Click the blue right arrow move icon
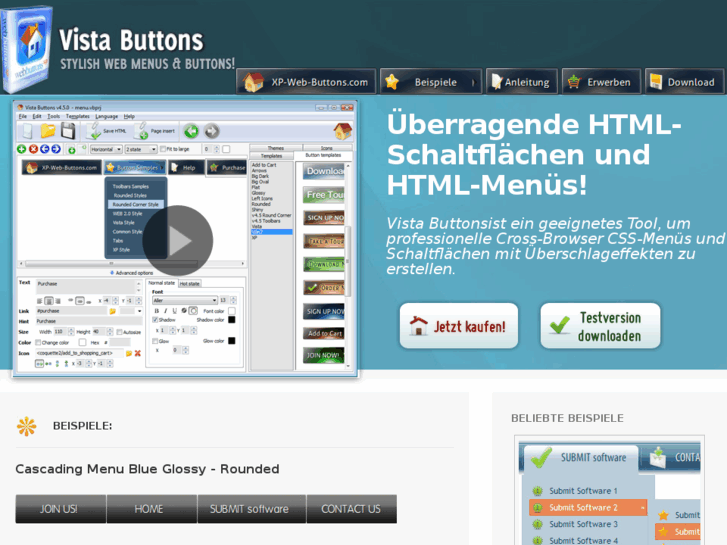727x545 pixels. click(56, 149)
